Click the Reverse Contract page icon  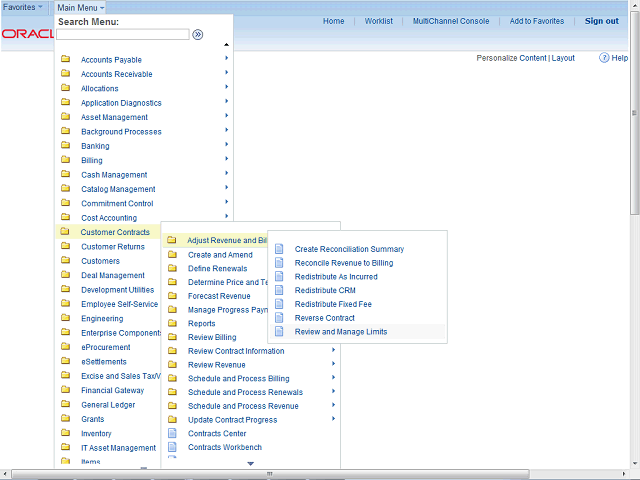[x=279, y=318]
